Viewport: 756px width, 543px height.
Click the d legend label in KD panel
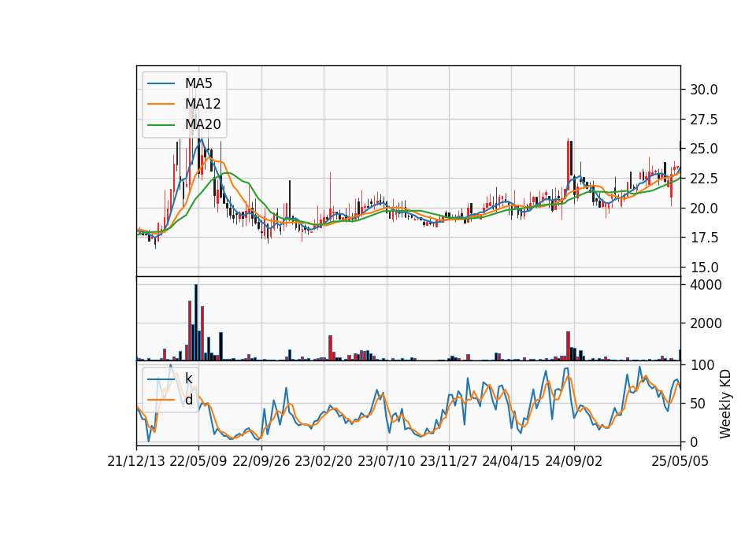tap(188, 400)
